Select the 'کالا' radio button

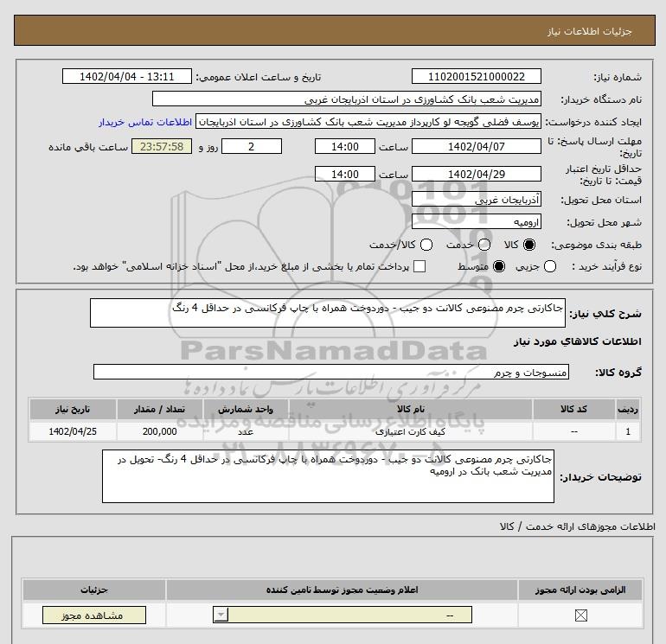pyautogui.click(x=529, y=245)
